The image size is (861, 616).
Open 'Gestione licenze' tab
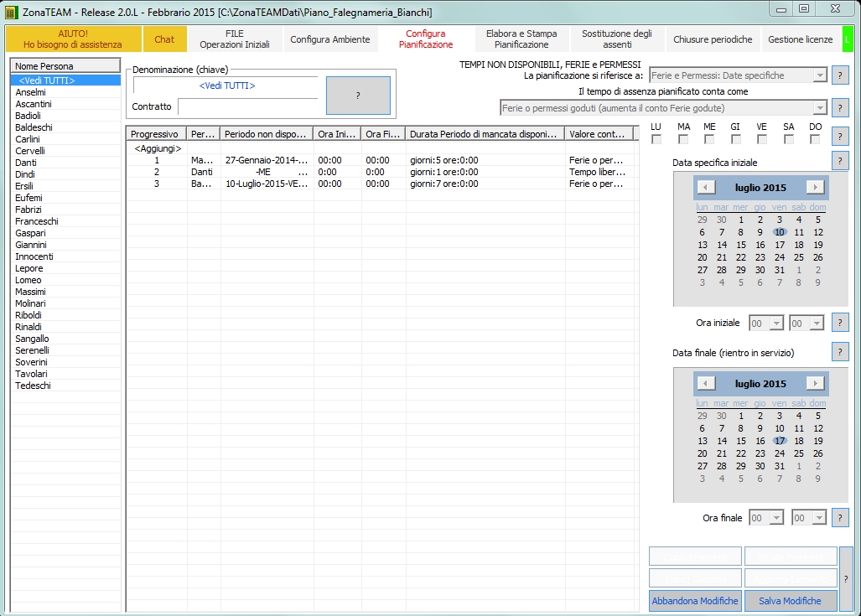(800, 39)
